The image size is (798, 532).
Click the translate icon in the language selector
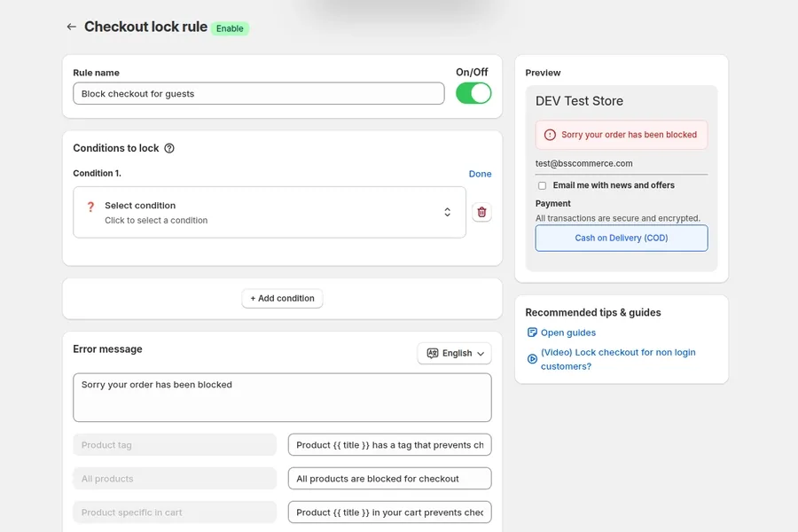click(433, 353)
